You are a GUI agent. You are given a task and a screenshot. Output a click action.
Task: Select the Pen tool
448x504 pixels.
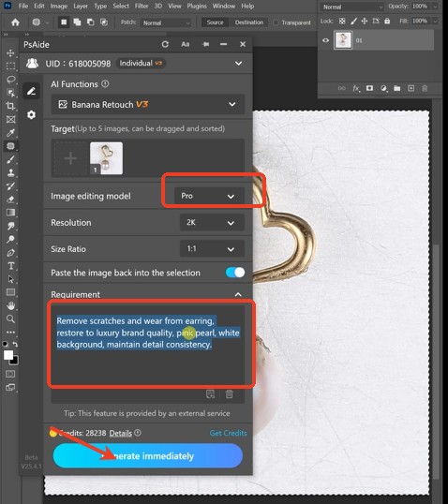point(10,253)
